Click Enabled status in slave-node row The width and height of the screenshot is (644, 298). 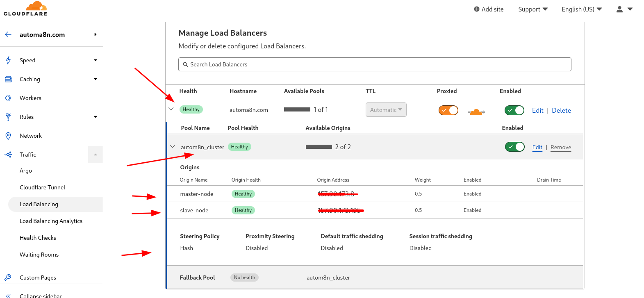pos(473,210)
